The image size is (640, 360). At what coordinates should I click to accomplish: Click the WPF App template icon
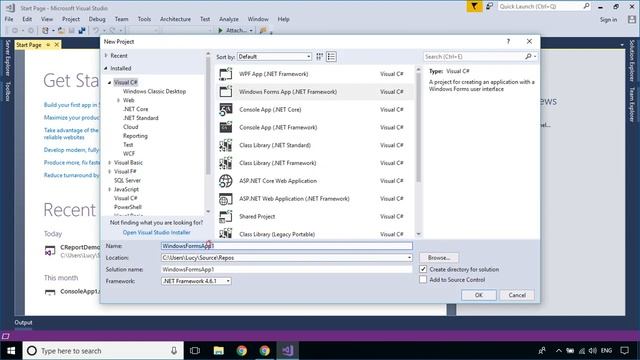coord(226,74)
